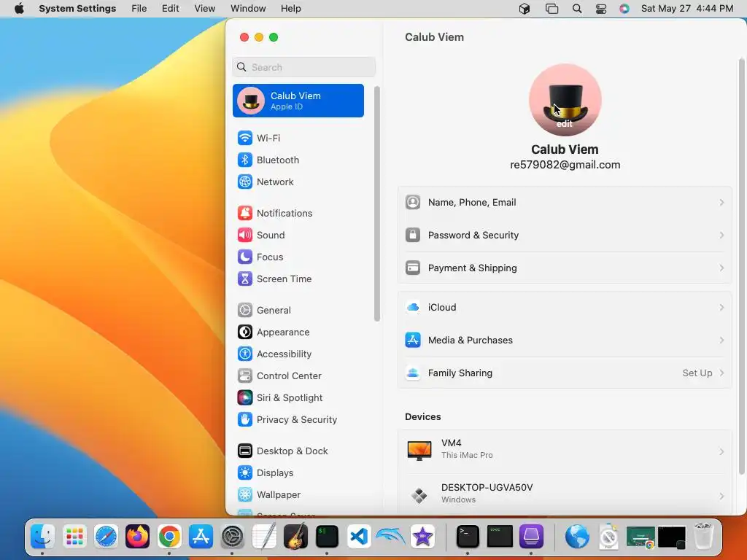The height and width of the screenshot is (560, 747).
Task: Open the Edit menu
Action: (x=170, y=9)
